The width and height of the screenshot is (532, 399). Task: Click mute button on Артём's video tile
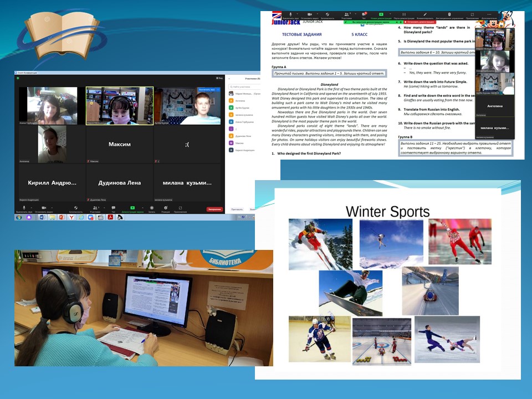click(x=207, y=90)
